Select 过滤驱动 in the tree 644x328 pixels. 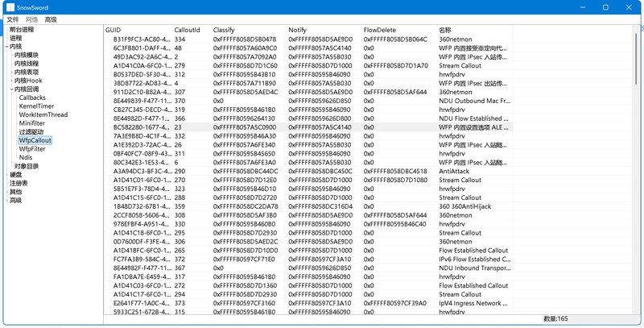[31, 132]
